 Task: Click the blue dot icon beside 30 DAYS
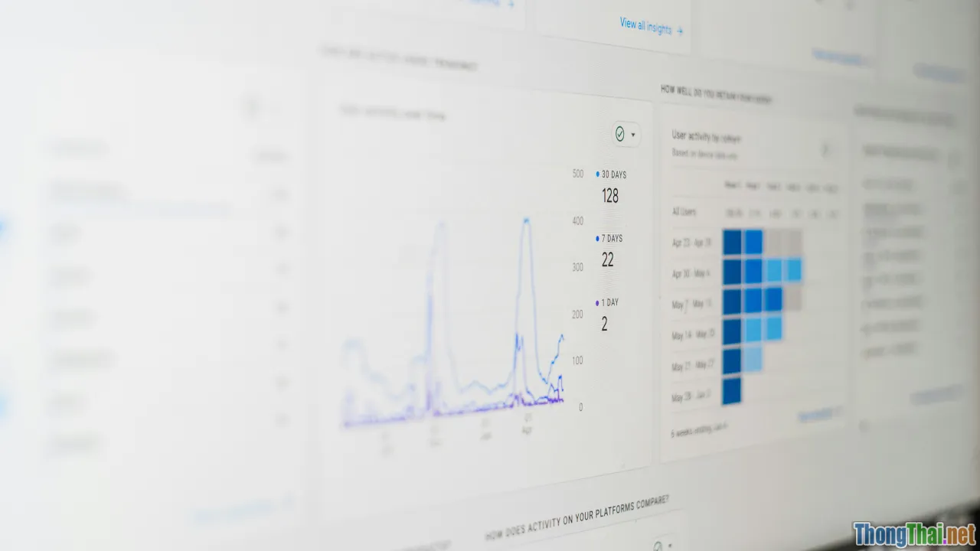597,174
